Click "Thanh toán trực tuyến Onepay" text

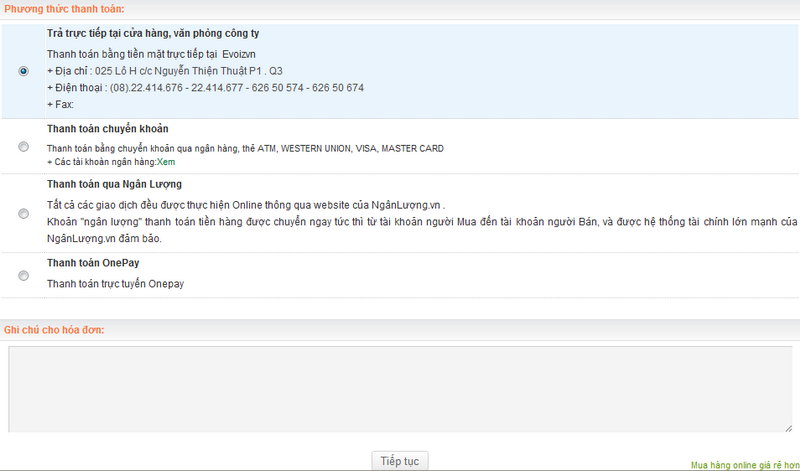(x=115, y=284)
